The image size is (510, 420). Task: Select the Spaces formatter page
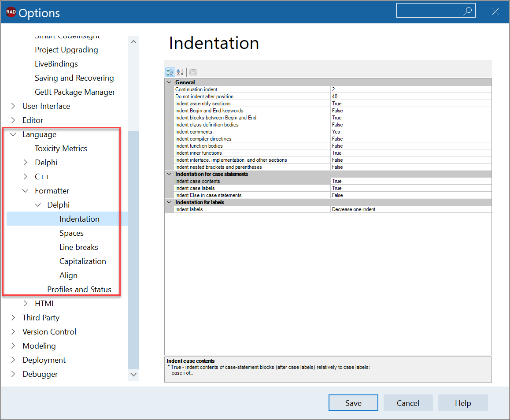click(71, 233)
